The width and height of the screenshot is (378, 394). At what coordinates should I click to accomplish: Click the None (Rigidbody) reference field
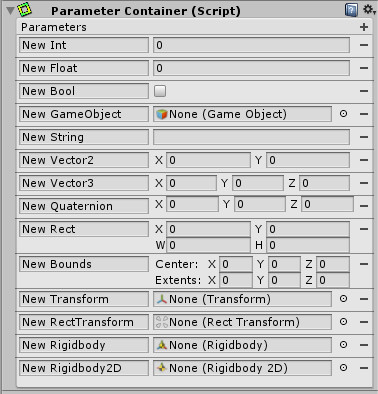click(242, 345)
